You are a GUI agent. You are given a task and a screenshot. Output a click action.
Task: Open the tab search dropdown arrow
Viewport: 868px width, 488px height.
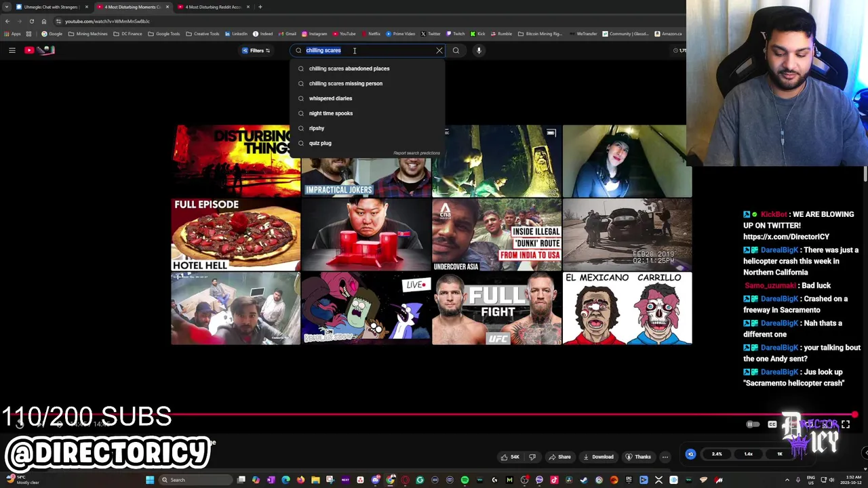click(x=6, y=7)
